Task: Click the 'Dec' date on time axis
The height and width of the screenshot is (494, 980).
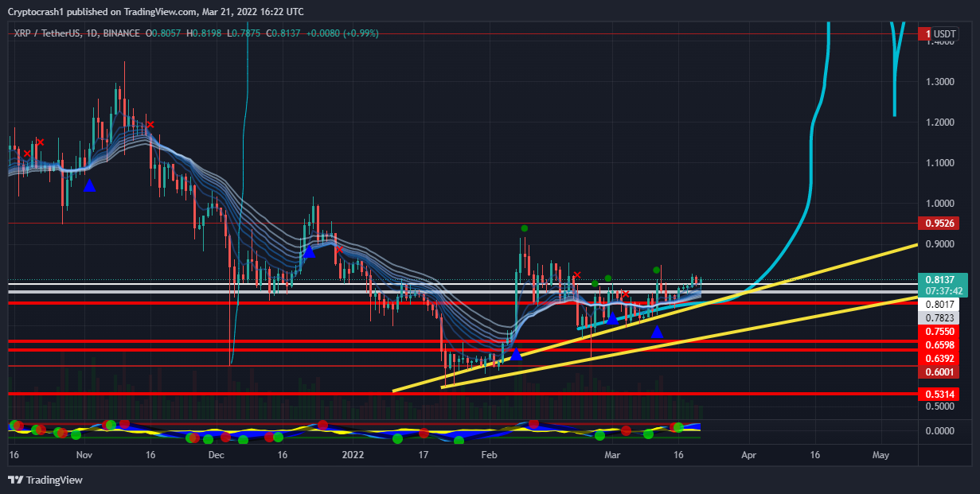Action: [217, 455]
